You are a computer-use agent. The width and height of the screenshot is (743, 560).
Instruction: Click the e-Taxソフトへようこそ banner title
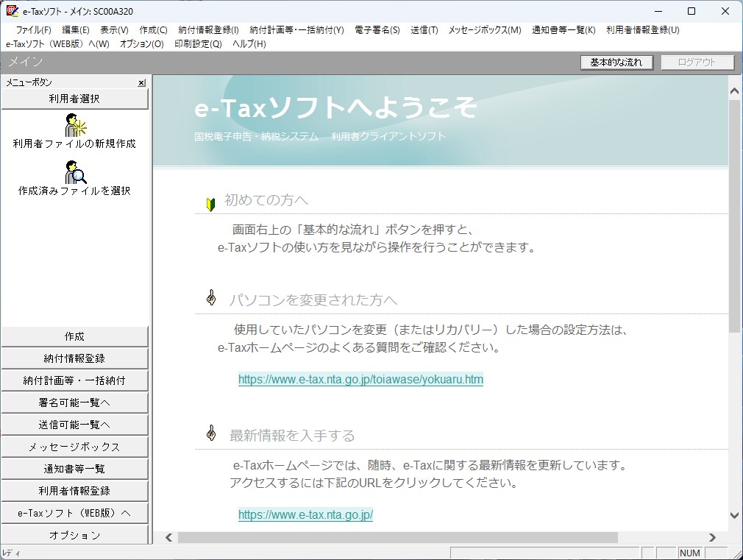335,107
